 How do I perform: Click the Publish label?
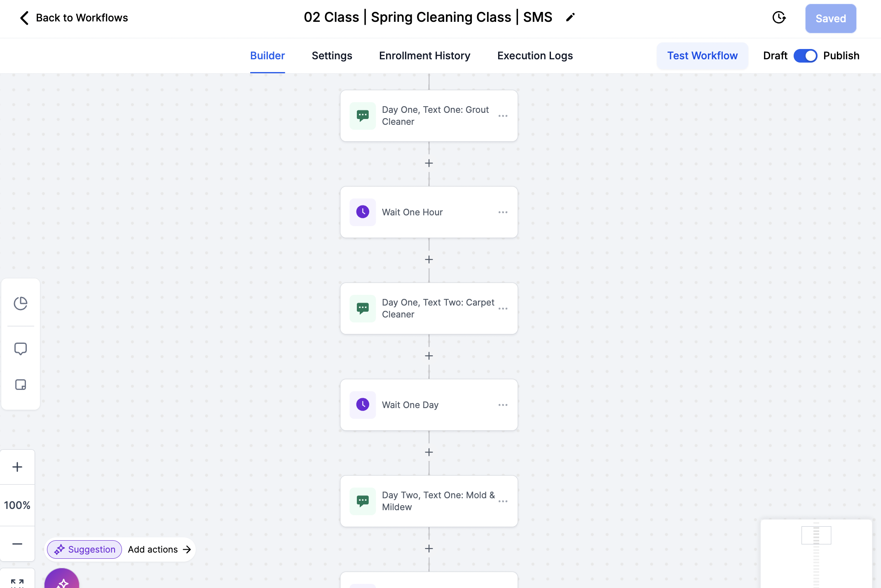(x=841, y=56)
